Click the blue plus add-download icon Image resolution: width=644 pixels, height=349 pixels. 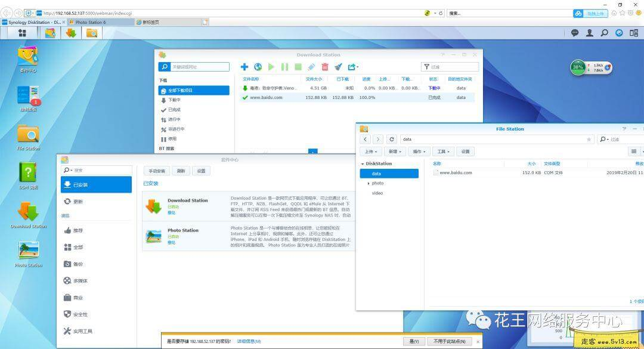[x=244, y=67]
